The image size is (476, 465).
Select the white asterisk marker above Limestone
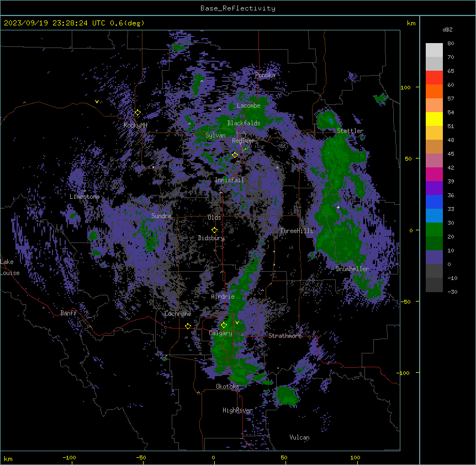[84, 191]
